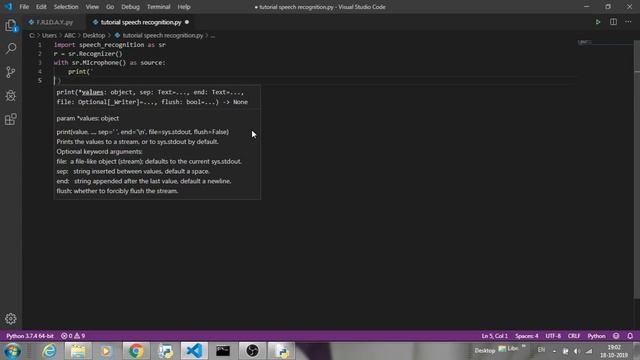Open the View menu
Image resolution: width=640 pixels, height=360 pixels.
92,7
